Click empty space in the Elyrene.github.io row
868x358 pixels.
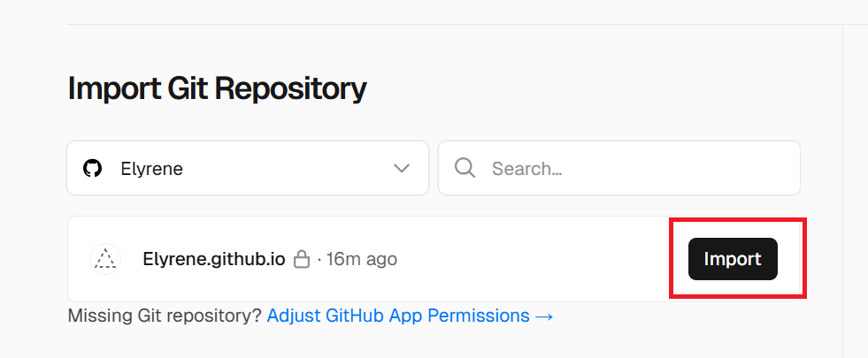coord(531,259)
